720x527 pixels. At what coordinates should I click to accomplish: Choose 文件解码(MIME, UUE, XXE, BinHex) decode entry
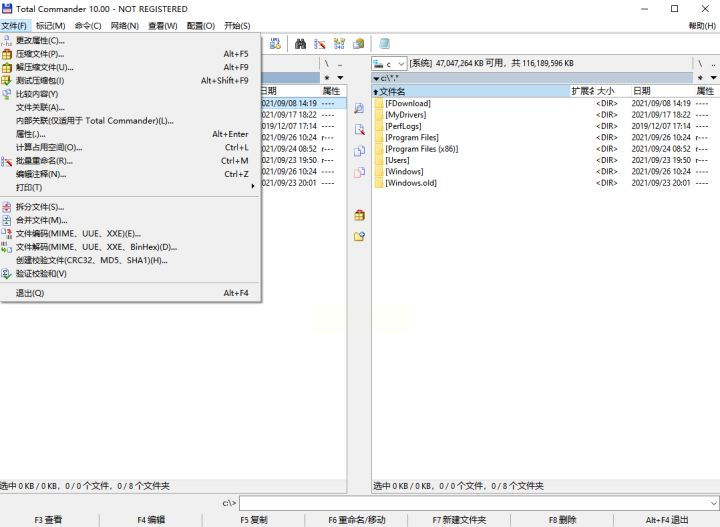tap(131, 247)
